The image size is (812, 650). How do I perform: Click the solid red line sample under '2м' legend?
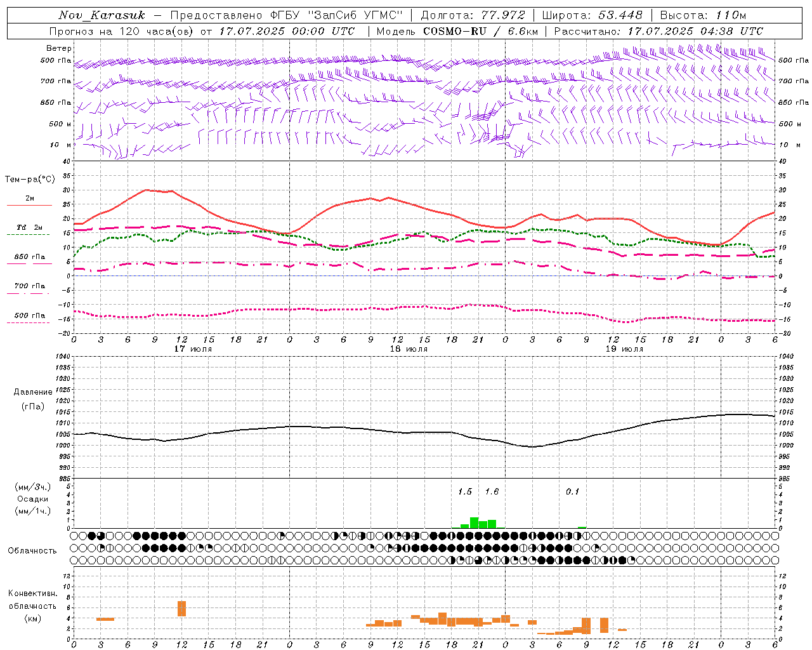(x=29, y=205)
